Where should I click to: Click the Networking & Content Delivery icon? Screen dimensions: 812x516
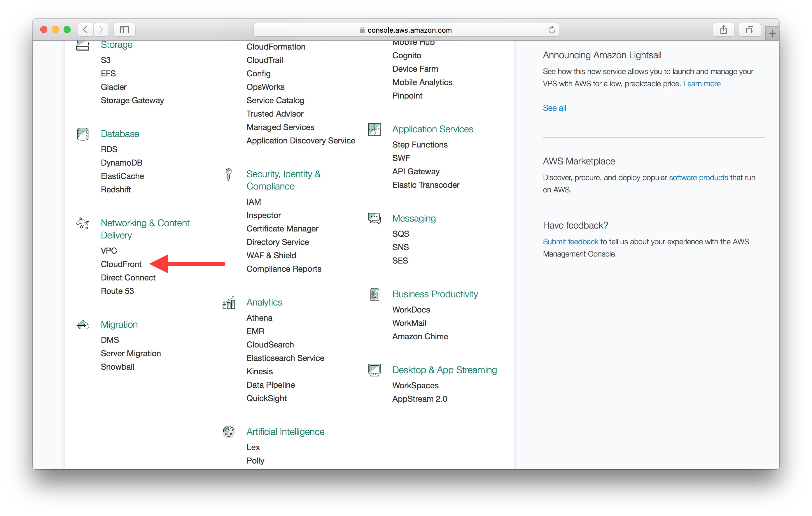tap(83, 223)
